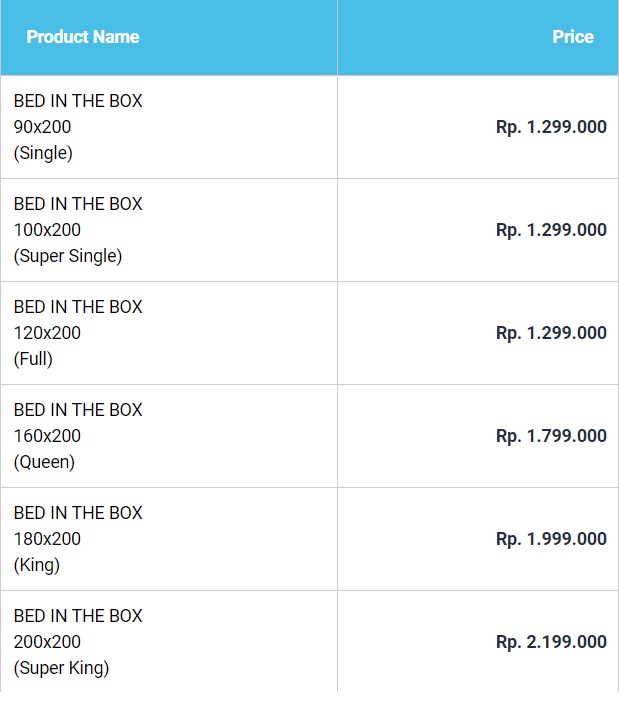Screen dimensions: 619x726
Task: Click the Price column header
Action: [x=572, y=37]
